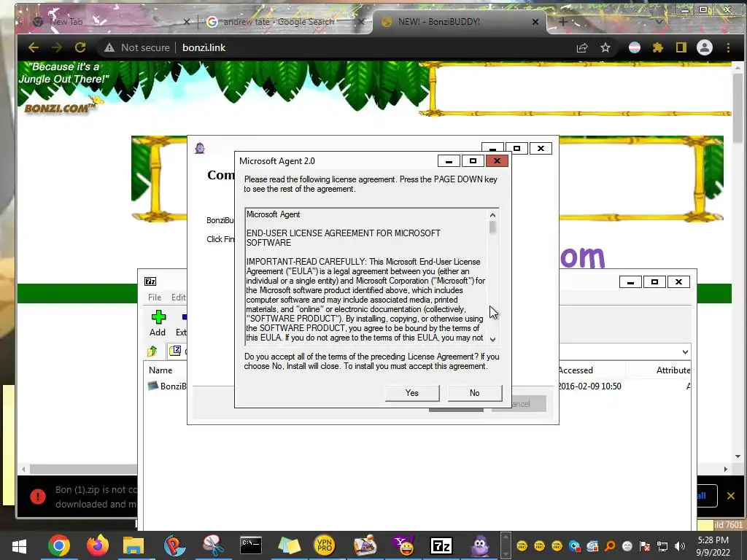The image size is (747, 560).
Task: Click the Add button in 7-Zip
Action: 158,323
